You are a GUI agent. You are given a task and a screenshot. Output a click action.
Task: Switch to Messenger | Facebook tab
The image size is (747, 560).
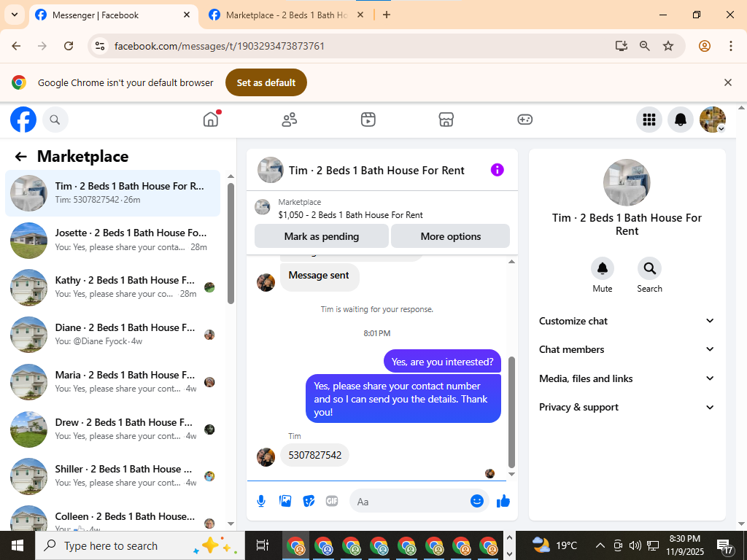pos(115,15)
